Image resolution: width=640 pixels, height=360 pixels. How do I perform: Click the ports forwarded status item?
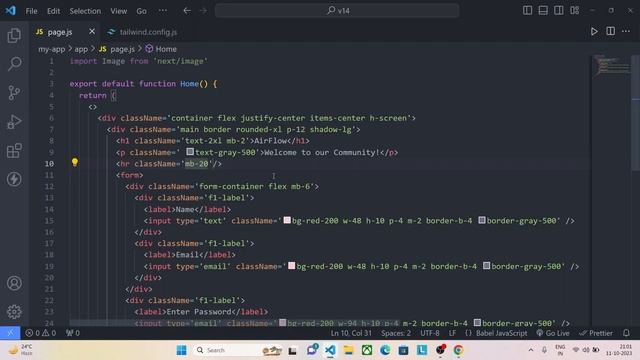[73, 333]
